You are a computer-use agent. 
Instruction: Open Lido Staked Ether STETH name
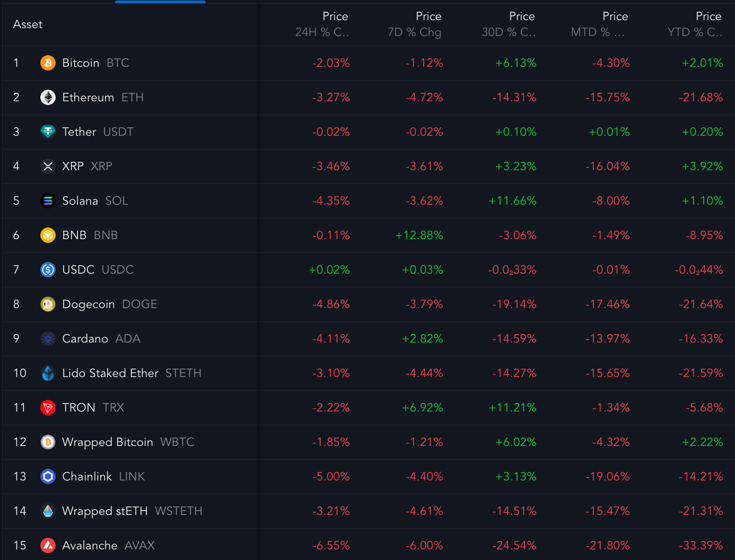coord(132,373)
